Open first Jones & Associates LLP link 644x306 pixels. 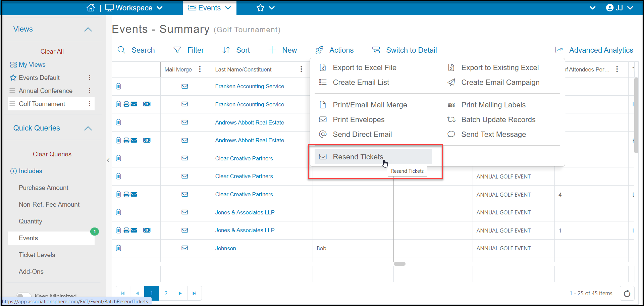pyautogui.click(x=245, y=212)
